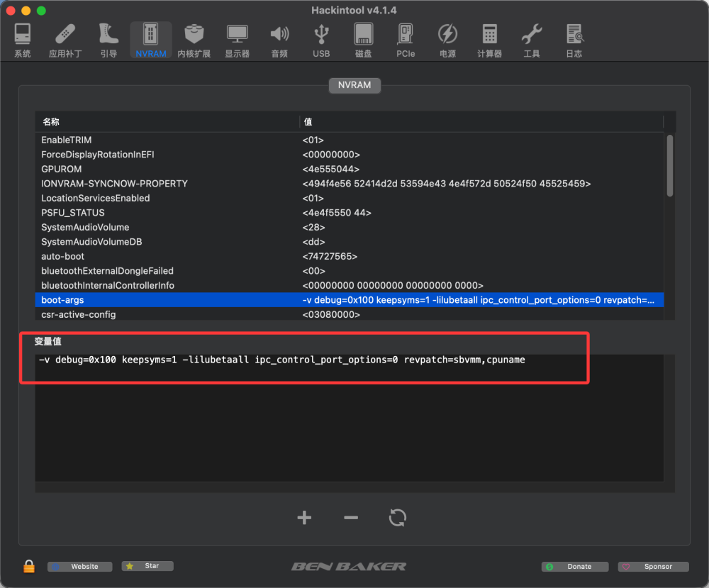Image resolution: width=709 pixels, height=588 pixels.
Task: Select the boot-args row
Action: [349, 299]
